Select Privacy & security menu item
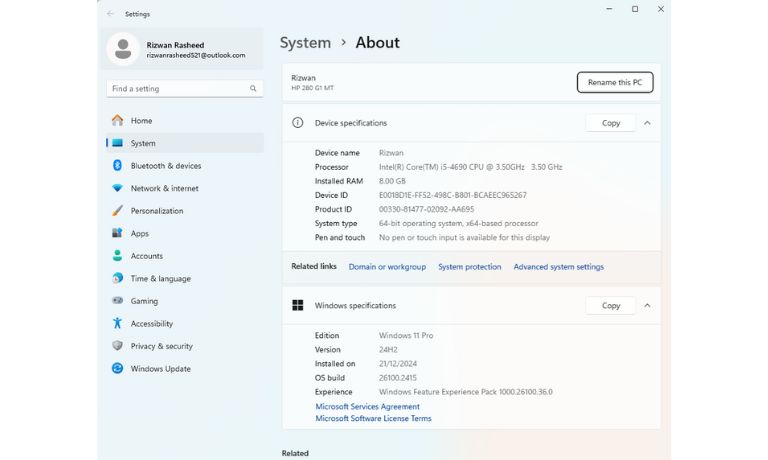Viewport: 768px width, 460px height. coord(161,346)
